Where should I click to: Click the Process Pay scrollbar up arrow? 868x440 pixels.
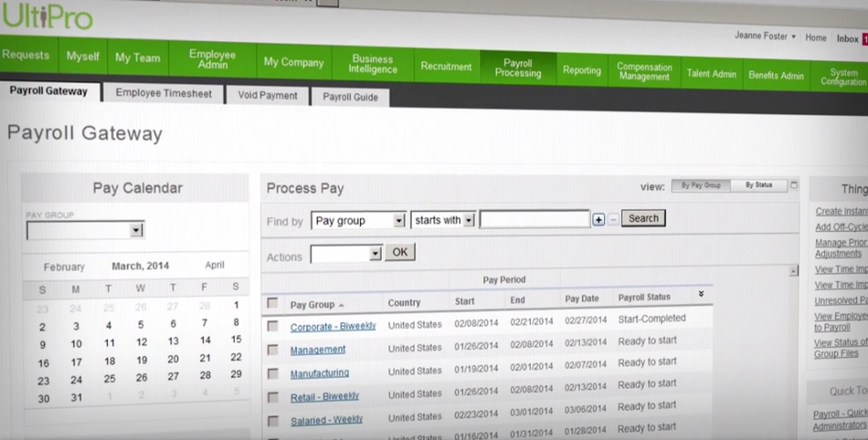794,271
